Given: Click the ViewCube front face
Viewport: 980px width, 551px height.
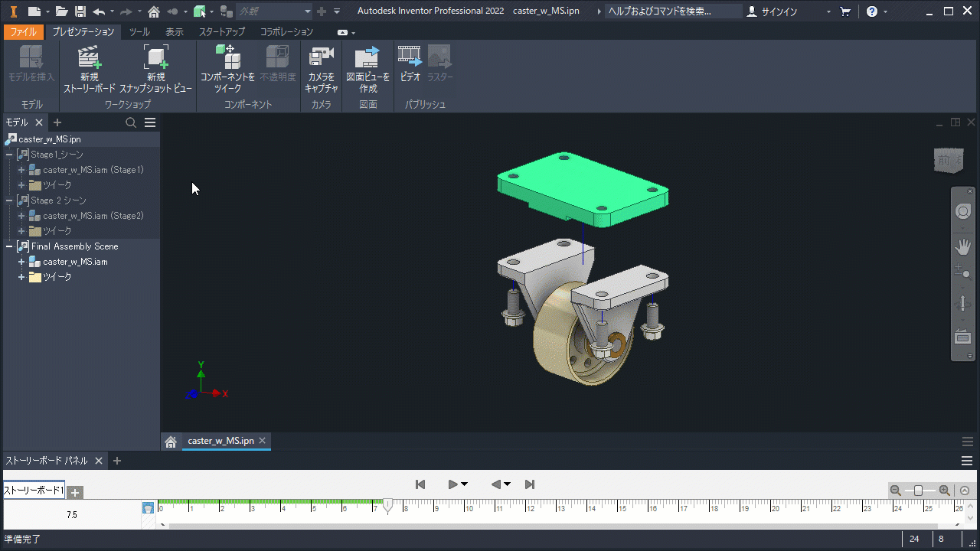Looking at the screenshot, I should (944, 160).
